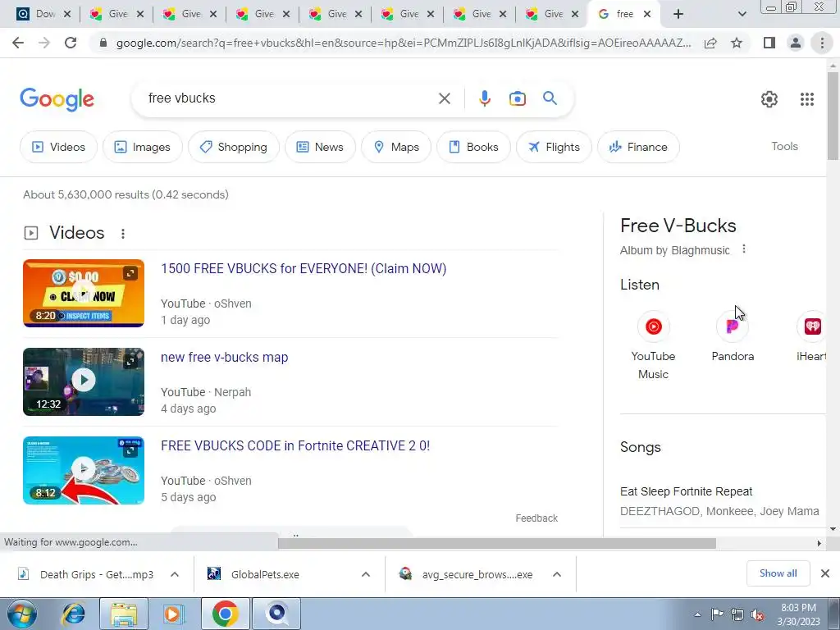The height and width of the screenshot is (630, 840).
Task: Open the search Tools options
Action: (x=784, y=146)
